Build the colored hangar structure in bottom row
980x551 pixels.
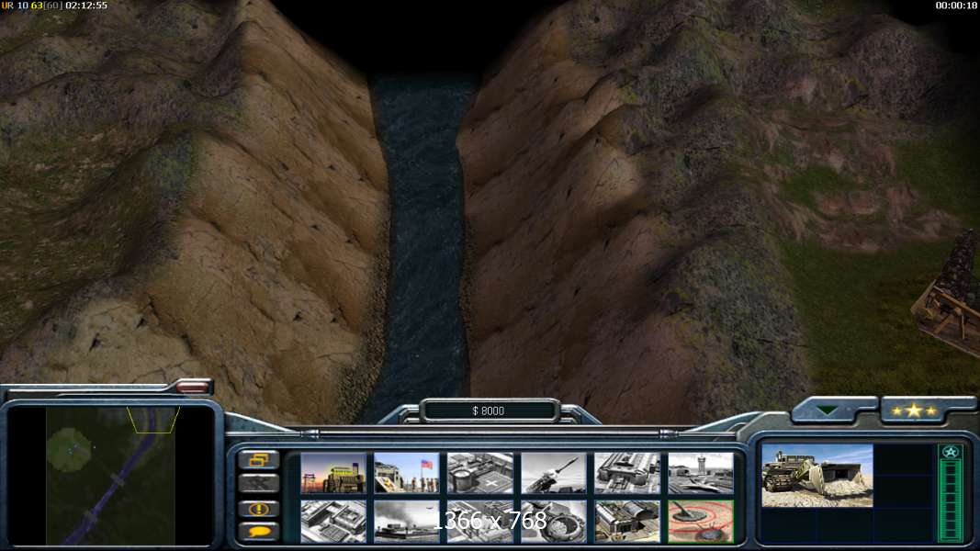(x=627, y=521)
